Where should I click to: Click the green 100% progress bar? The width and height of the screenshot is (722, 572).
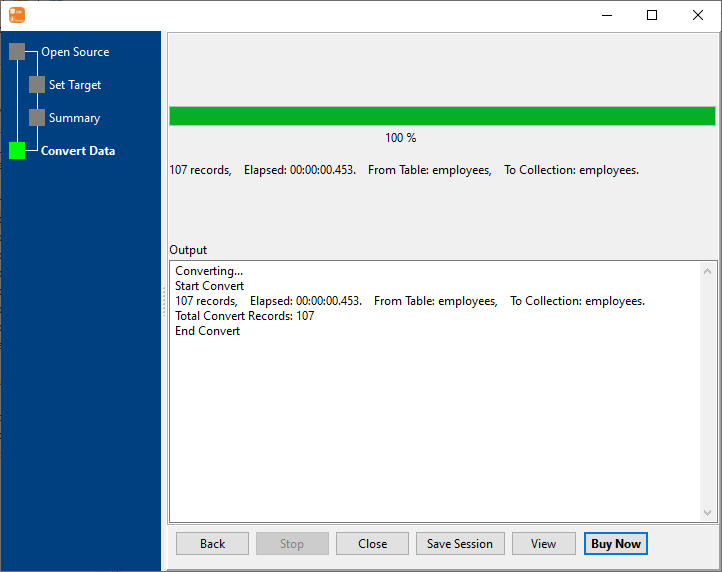442,116
